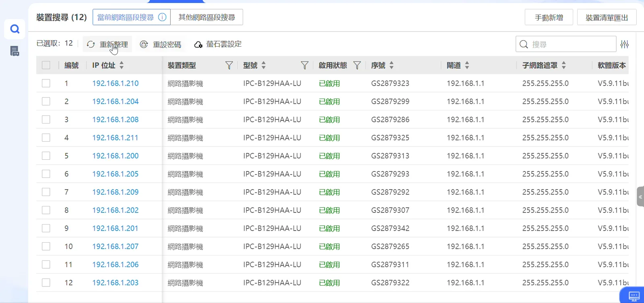Toggle checkbox for device row 5
The height and width of the screenshot is (303, 644).
coord(46,156)
